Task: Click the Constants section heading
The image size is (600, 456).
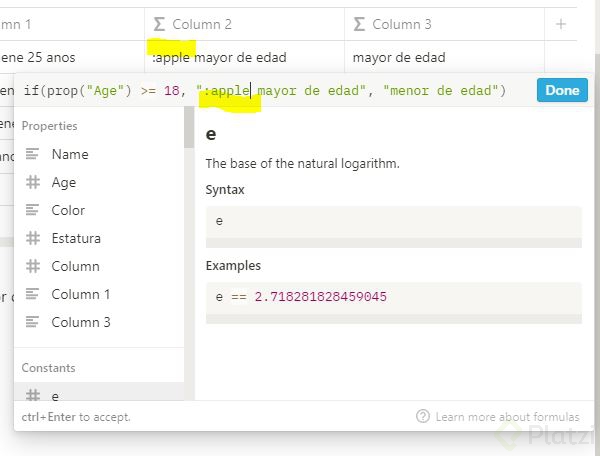Action: (x=48, y=368)
